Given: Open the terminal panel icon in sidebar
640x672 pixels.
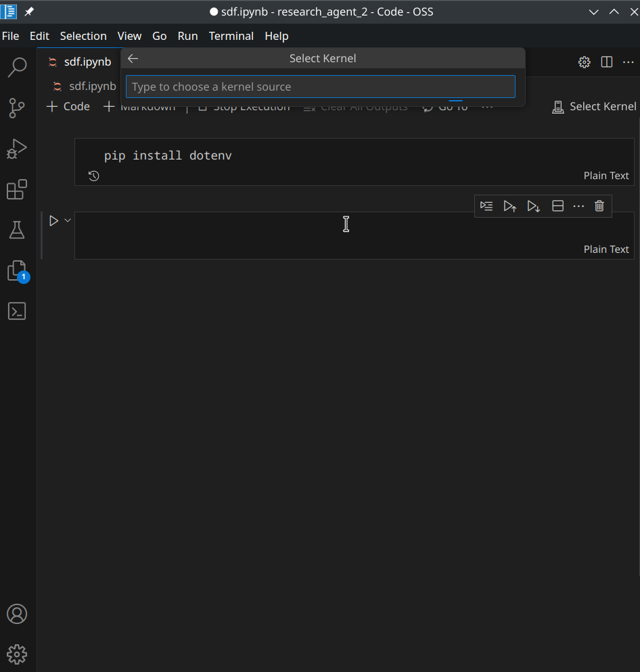Looking at the screenshot, I should coord(17,311).
